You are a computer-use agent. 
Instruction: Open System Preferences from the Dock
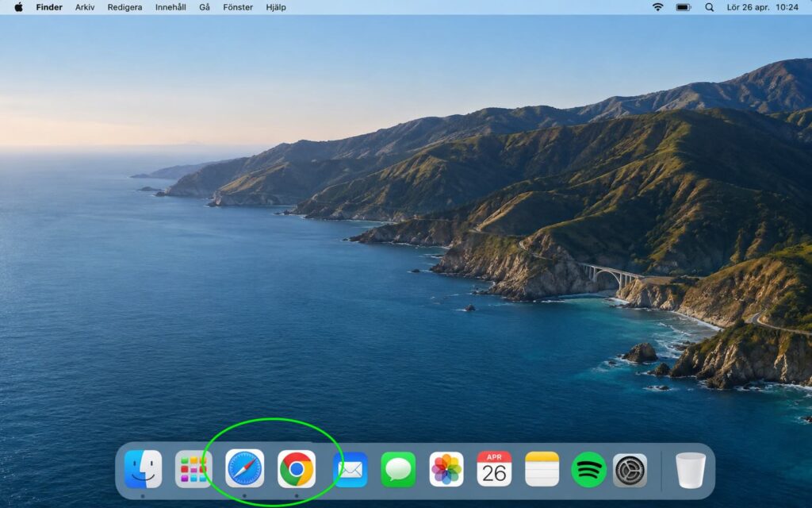click(630, 470)
